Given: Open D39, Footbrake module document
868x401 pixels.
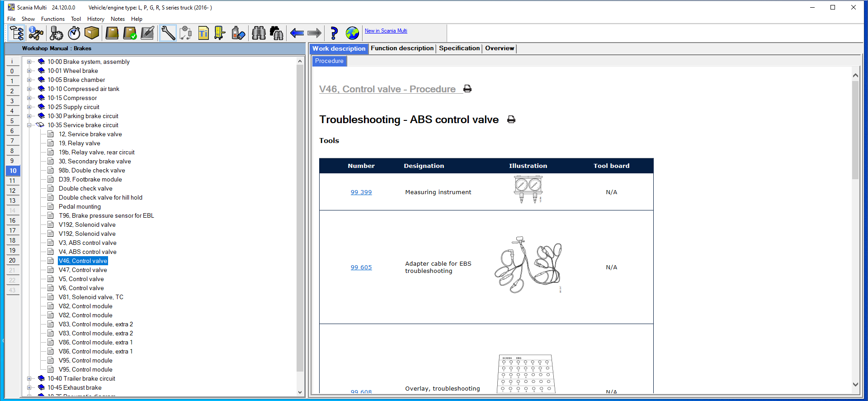Looking at the screenshot, I should tap(90, 180).
